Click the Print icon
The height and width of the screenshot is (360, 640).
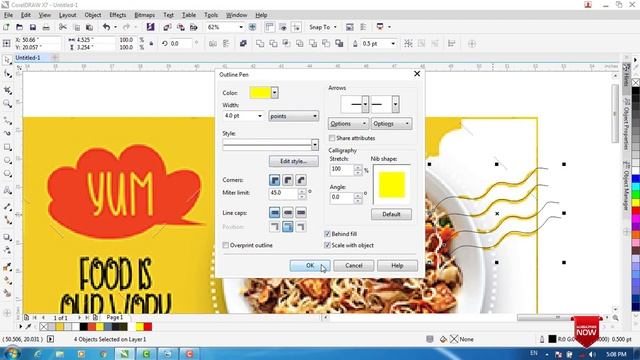tap(46, 27)
